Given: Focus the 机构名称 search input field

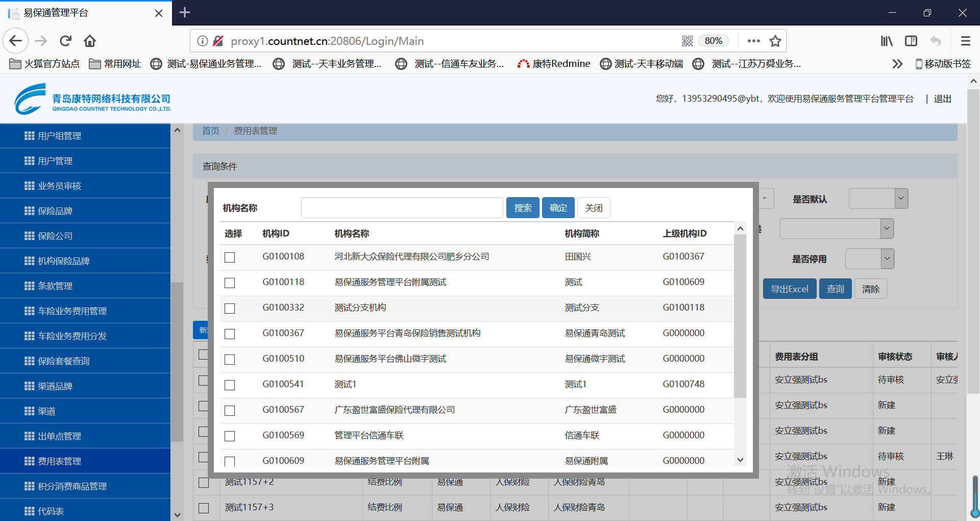Looking at the screenshot, I should (x=402, y=208).
